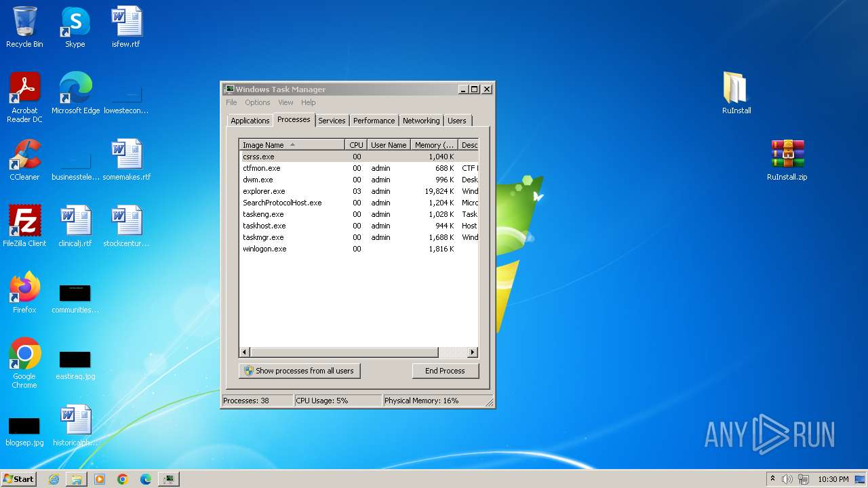Open Windows Explorer from the taskbar

tap(77, 479)
